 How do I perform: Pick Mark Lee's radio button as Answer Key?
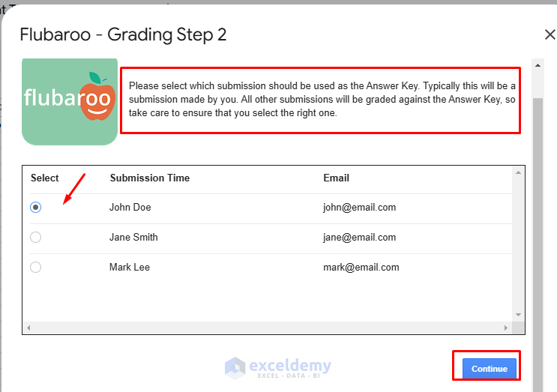pos(36,268)
